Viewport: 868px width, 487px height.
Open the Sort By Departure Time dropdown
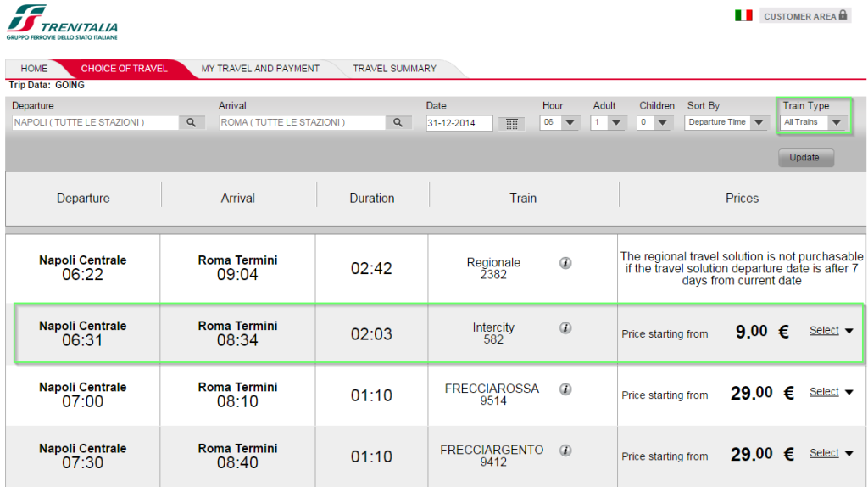[726, 122]
